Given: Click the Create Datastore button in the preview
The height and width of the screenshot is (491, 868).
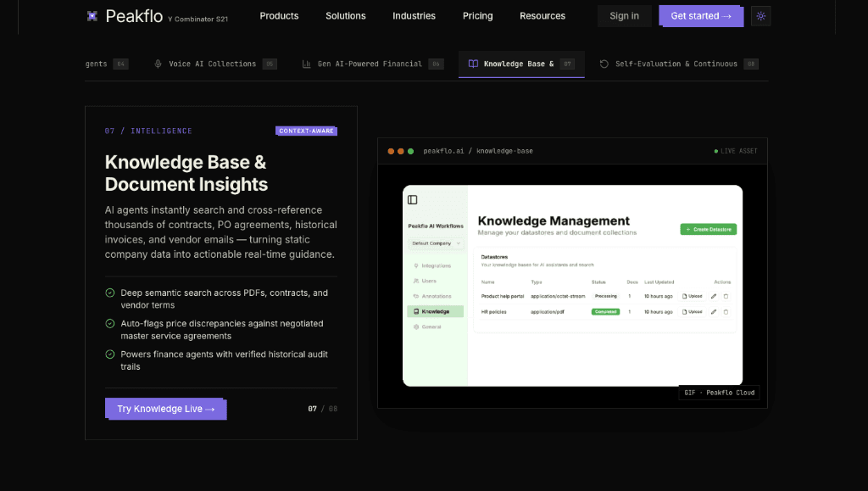Looking at the screenshot, I should 709,229.
